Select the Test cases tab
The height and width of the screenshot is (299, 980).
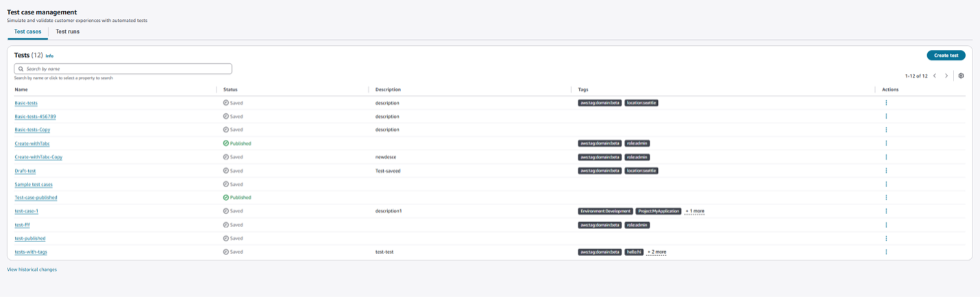[27, 32]
